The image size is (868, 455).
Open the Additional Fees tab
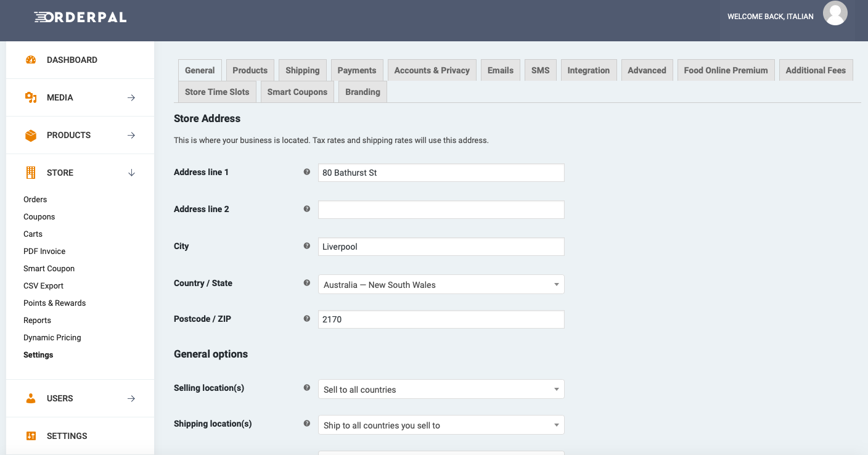[816, 70]
